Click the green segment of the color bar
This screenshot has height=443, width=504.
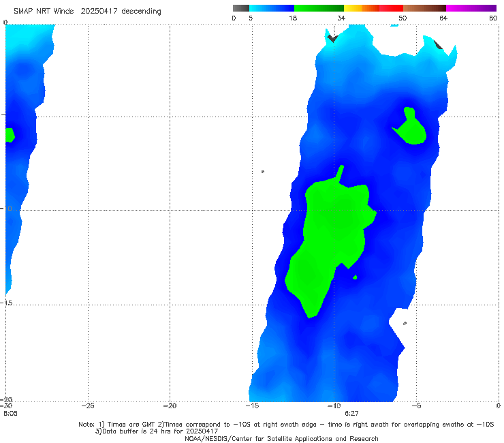click(x=319, y=8)
